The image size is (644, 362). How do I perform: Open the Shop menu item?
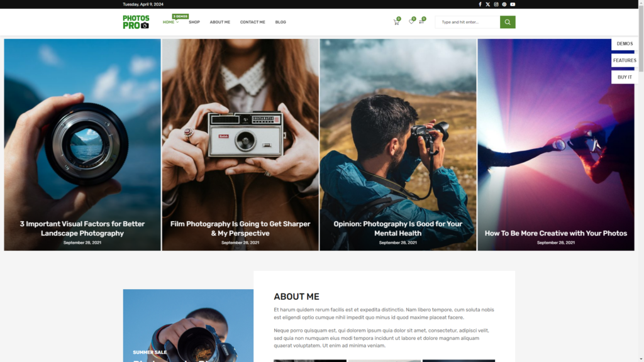(194, 22)
